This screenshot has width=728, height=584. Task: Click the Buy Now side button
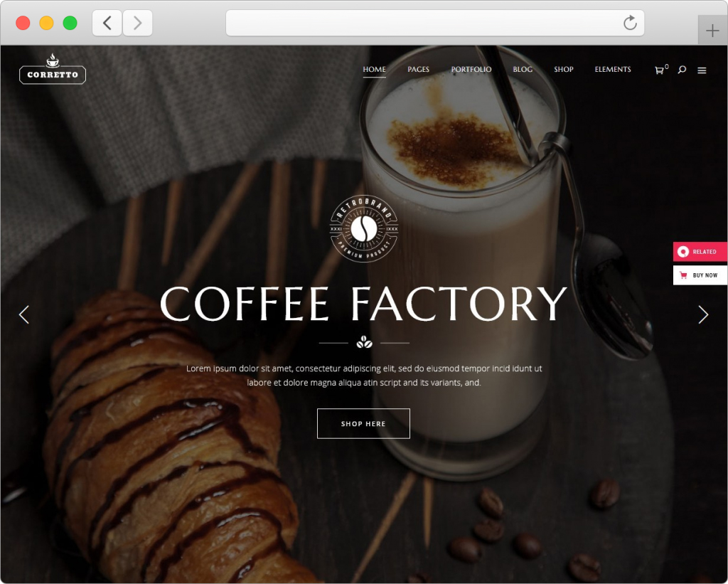(x=700, y=275)
